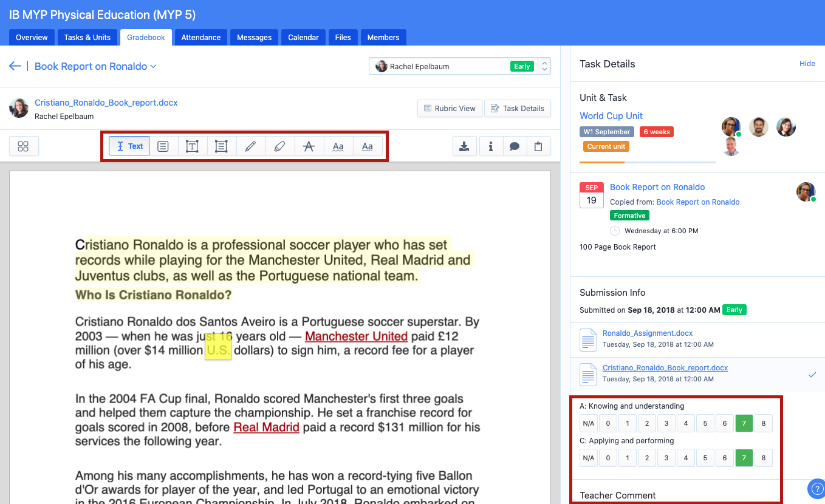Click the info icon in toolbar

point(490,146)
